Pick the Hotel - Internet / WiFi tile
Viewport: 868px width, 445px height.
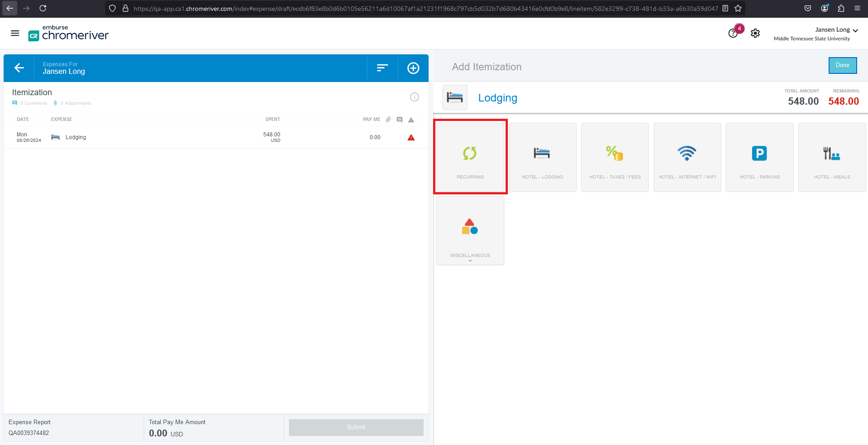(687, 157)
